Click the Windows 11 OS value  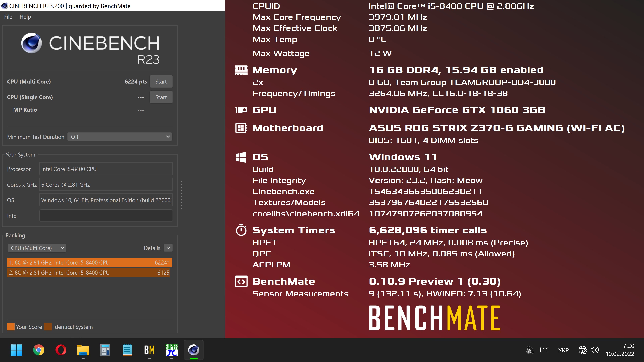coord(403,157)
